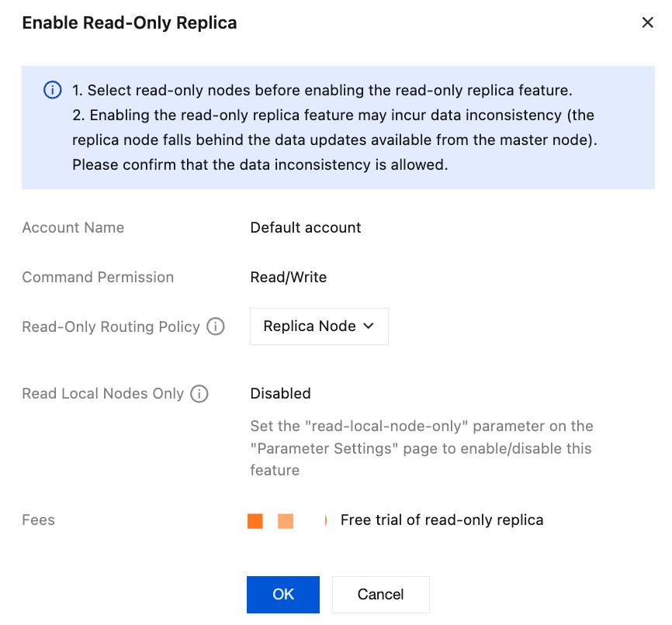Click the read-local-node-only hint text
The image size is (672, 625).
(421, 448)
